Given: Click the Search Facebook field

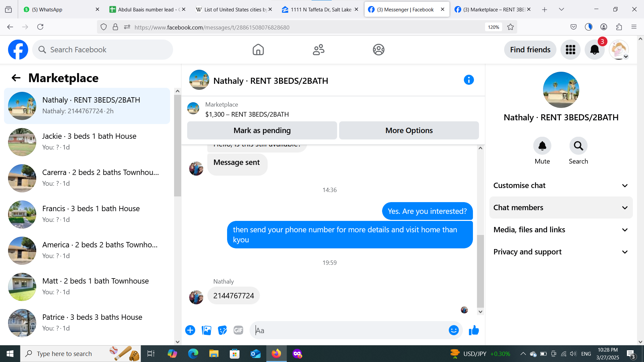Looking at the screenshot, I should pyautogui.click(x=103, y=50).
